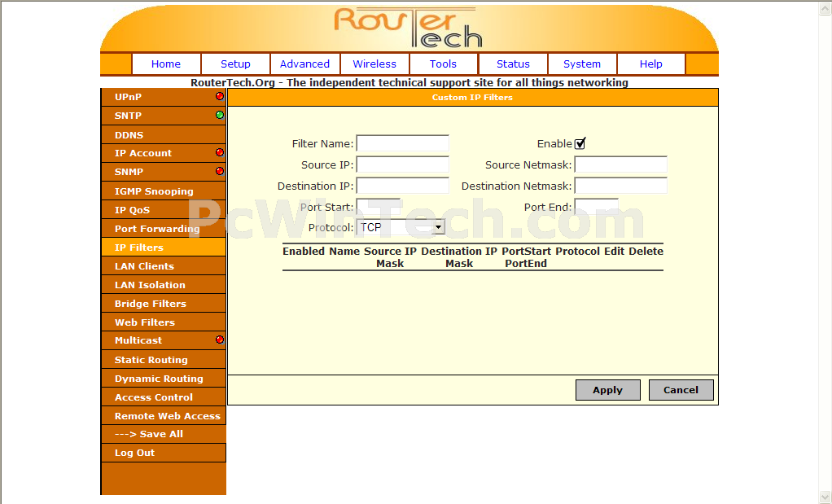The width and height of the screenshot is (832, 504).
Task: Click the scrollbar down arrow
Action: [825, 497]
